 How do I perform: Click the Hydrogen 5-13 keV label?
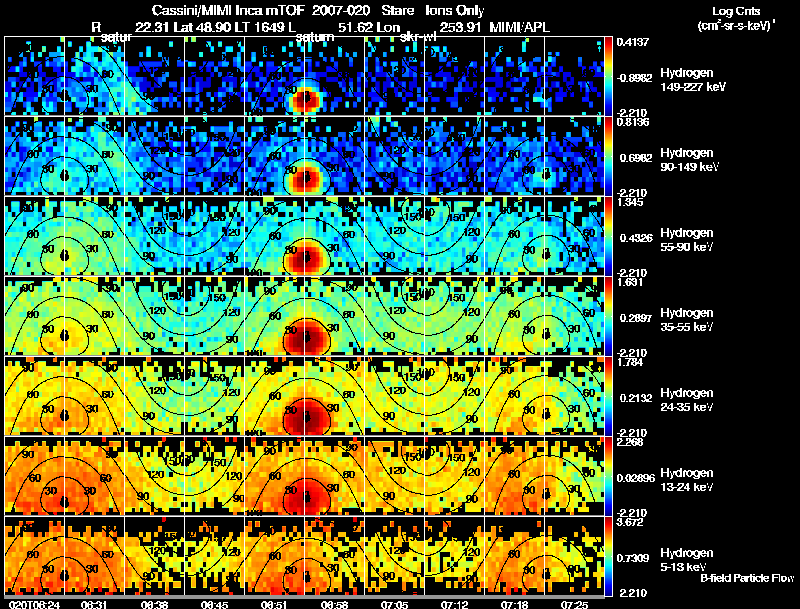686,560
